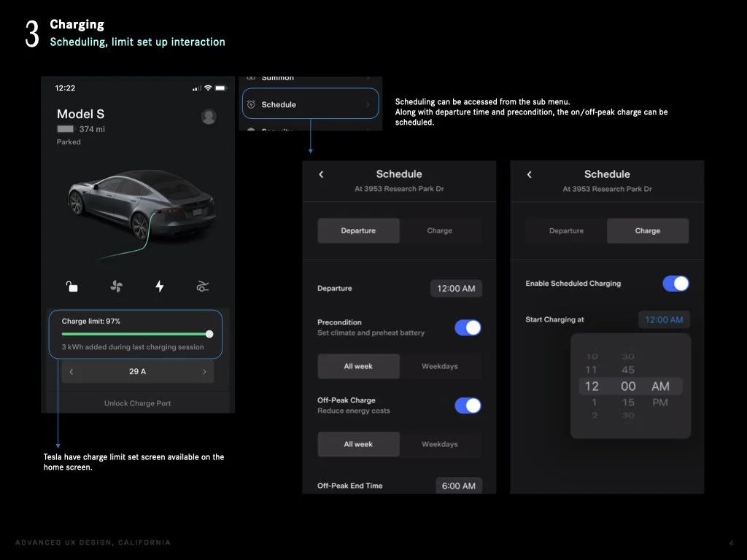Click 'Charge limit: 97%' label
The height and width of the screenshot is (560, 747).
pos(90,321)
